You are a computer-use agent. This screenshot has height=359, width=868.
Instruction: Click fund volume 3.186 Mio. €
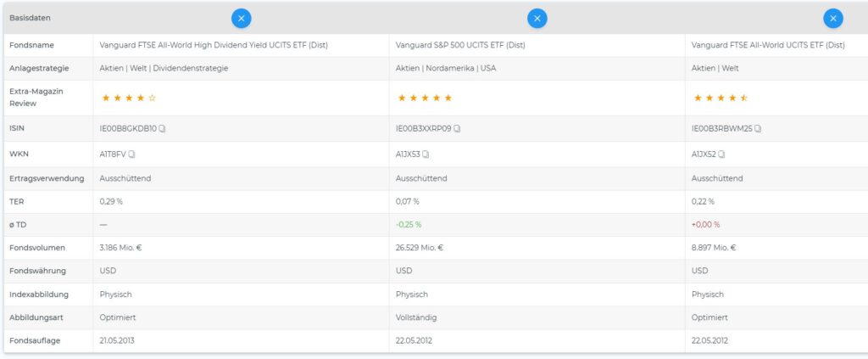(120, 248)
